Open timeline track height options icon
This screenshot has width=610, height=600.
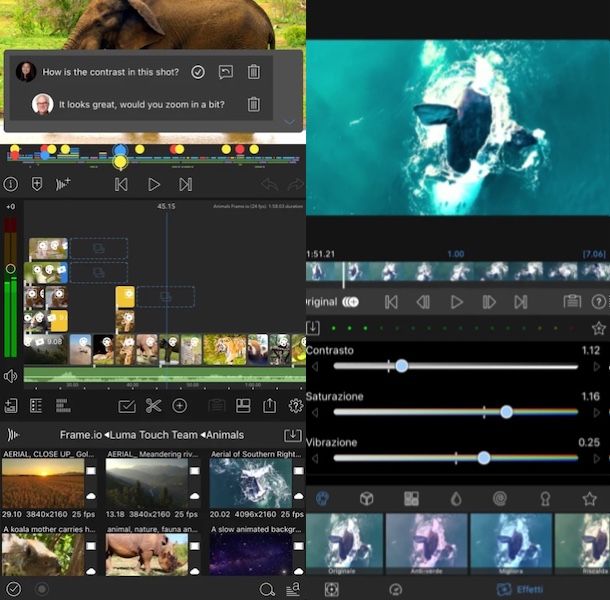coord(63,405)
